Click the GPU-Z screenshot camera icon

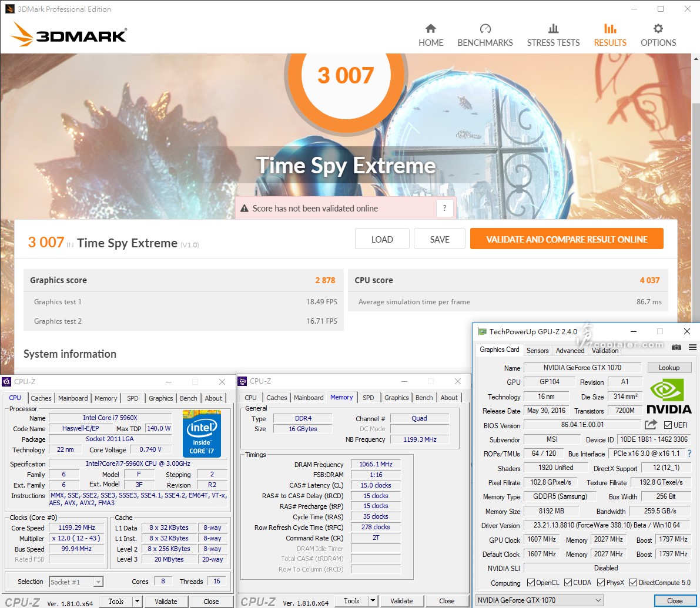click(x=676, y=347)
